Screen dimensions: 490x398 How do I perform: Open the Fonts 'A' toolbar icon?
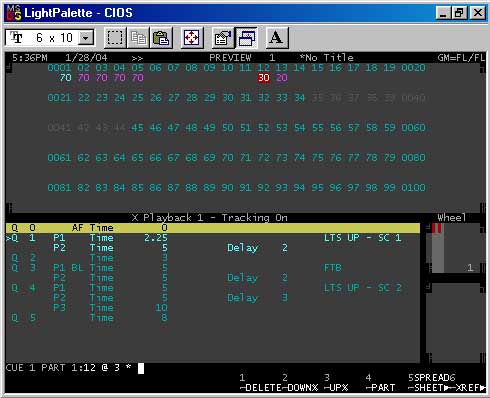point(277,38)
